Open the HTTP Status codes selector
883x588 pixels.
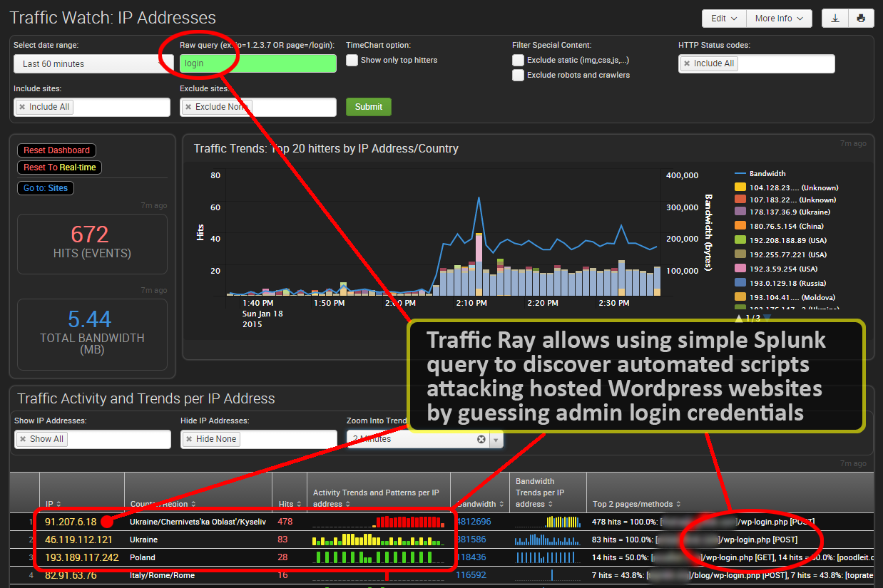756,63
